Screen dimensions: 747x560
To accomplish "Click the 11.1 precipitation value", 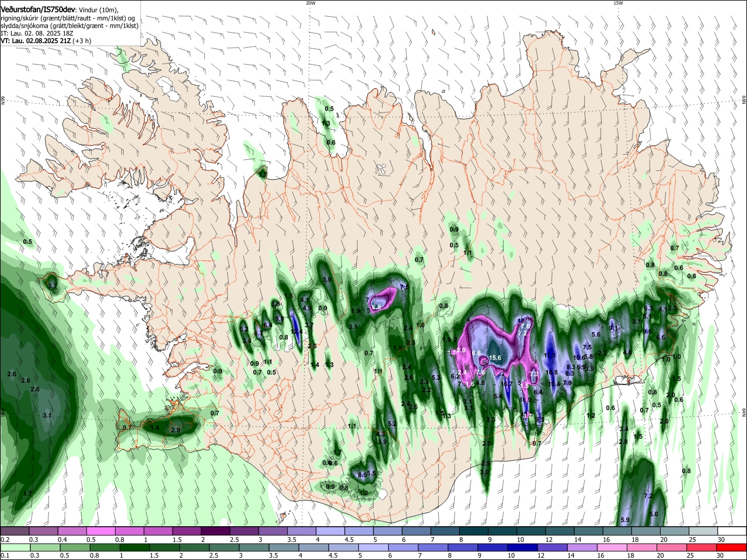I will [x=550, y=355].
